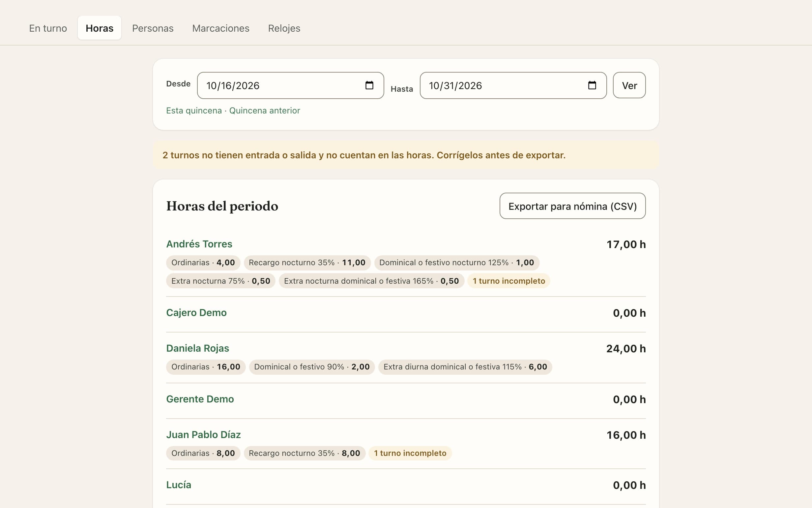Select the Horas tab
Screen dimensions: 812x508
(x=99, y=28)
